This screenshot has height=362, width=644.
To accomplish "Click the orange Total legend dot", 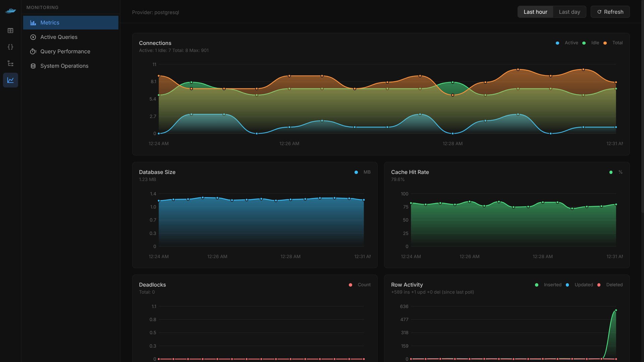I will (605, 43).
